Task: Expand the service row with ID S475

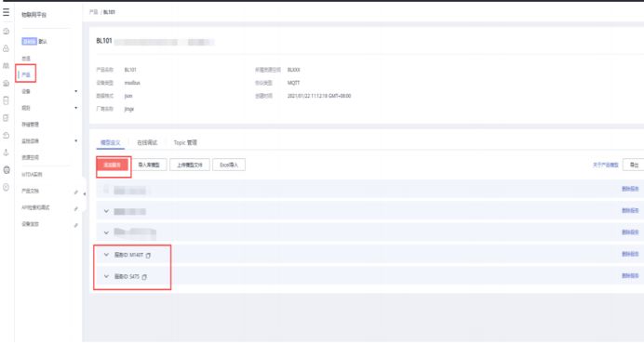Action: click(106, 276)
